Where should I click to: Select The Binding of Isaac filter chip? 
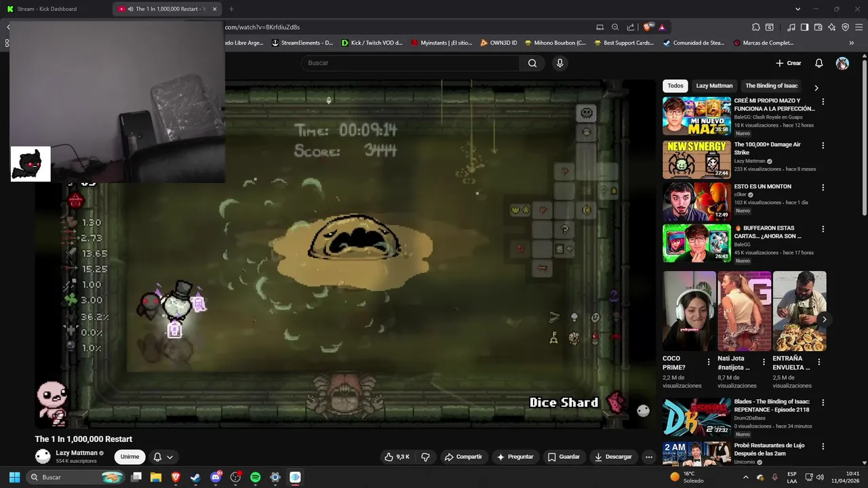point(771,86)
